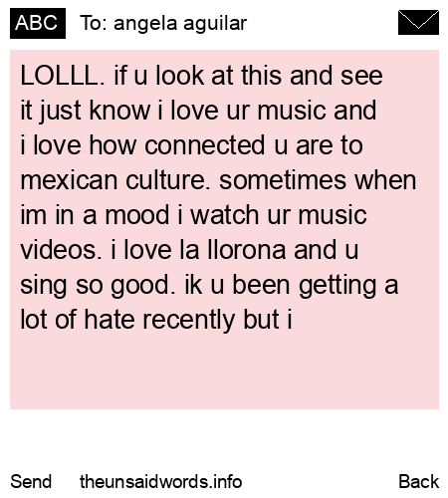Click "it just know" at line start

click(x=86, y=111)
